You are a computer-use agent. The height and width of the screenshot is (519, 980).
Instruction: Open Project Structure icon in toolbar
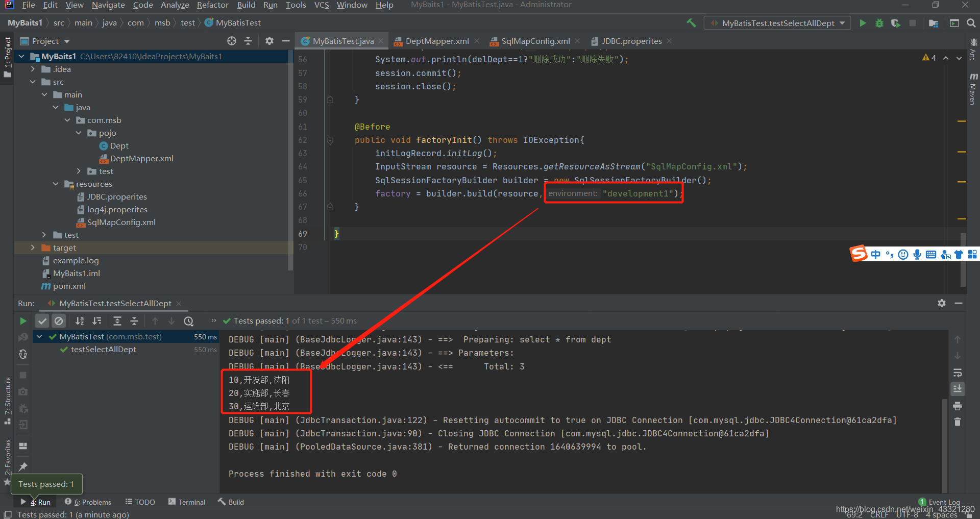click(933, 23)
